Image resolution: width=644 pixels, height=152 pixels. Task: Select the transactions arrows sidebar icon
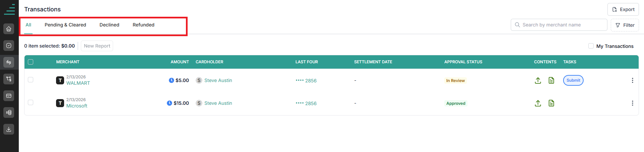(x=9, y=62)
